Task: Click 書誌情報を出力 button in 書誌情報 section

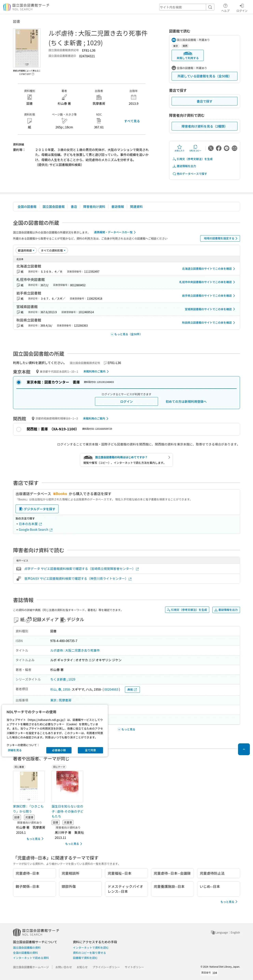Action: [226, 610]
